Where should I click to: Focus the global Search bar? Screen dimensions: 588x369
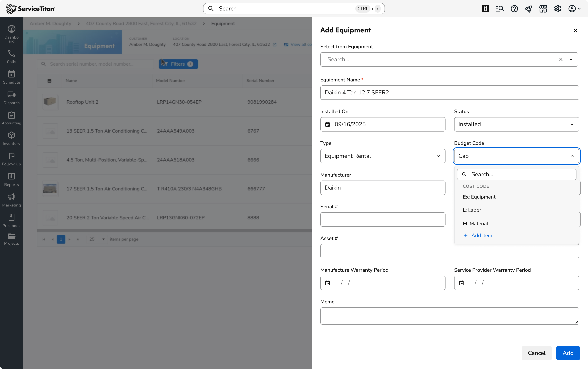pos(294,9)
